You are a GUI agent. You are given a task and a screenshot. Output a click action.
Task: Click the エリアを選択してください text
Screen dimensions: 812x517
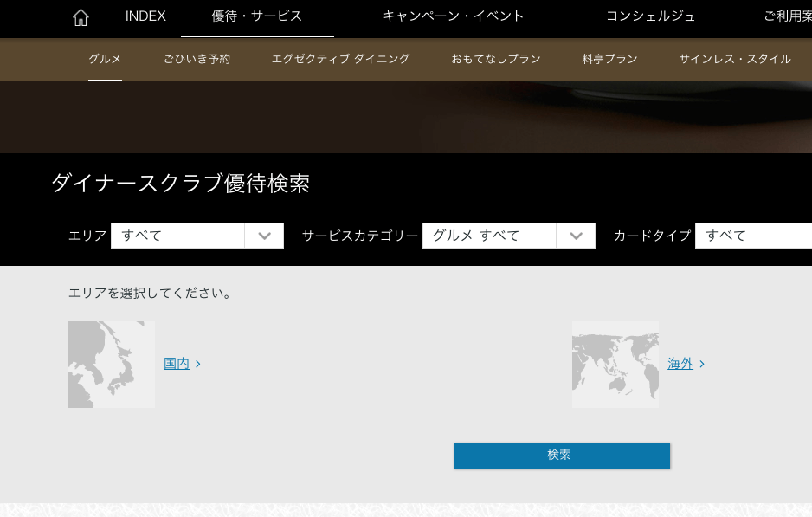[x=150, y=294]
